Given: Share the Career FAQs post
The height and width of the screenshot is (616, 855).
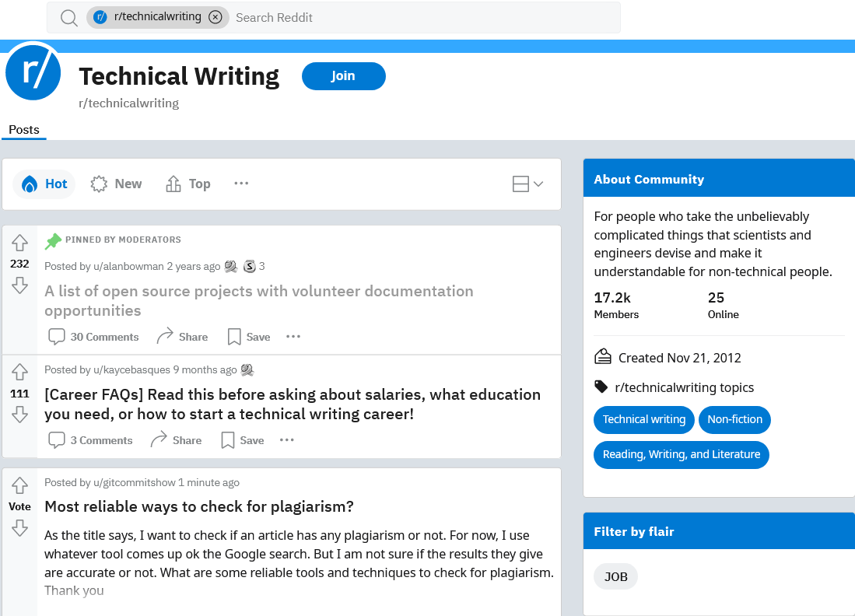Looking at the screenshot, I should [175, 439].
